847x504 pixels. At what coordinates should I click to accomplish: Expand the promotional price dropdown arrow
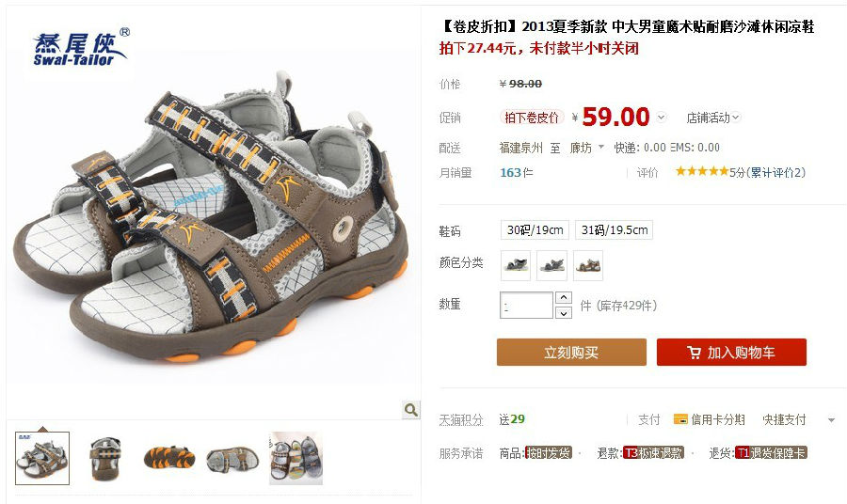662,118
